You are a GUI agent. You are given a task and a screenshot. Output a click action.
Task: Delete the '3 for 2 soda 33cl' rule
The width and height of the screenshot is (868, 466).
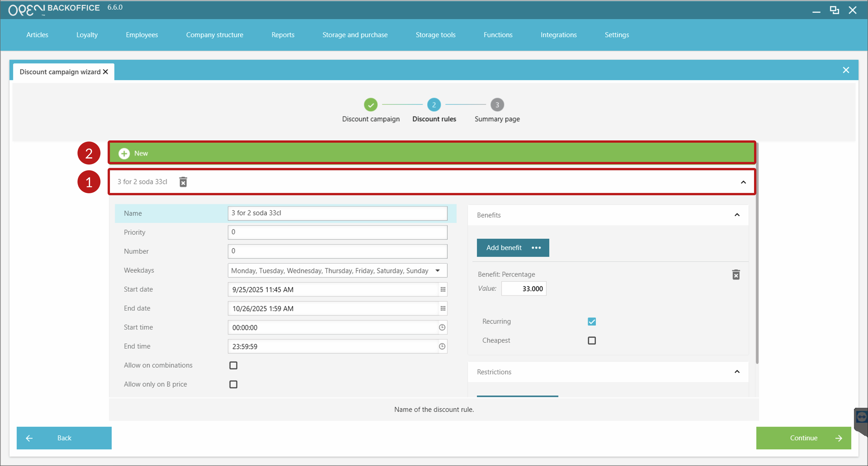pos(183,182)
